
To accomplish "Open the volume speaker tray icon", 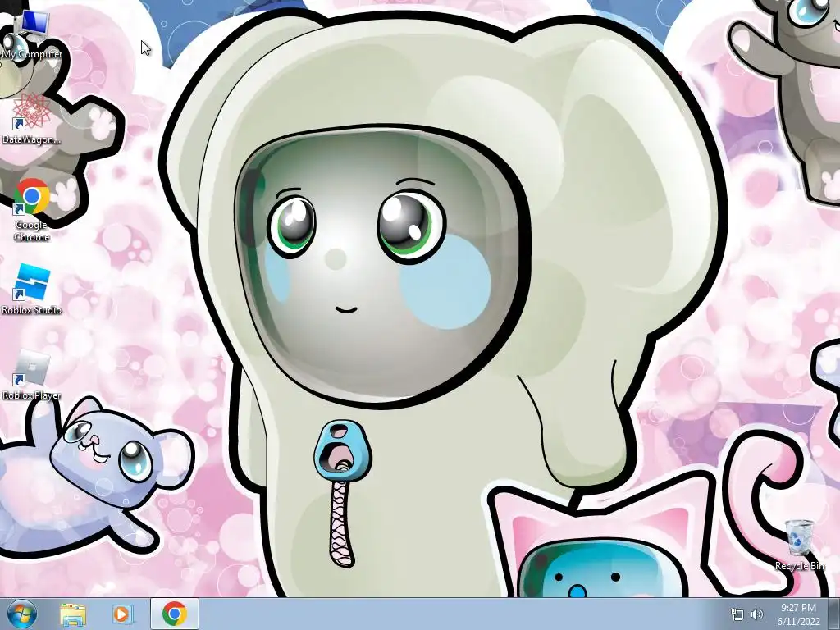I will tap(757, 614).
